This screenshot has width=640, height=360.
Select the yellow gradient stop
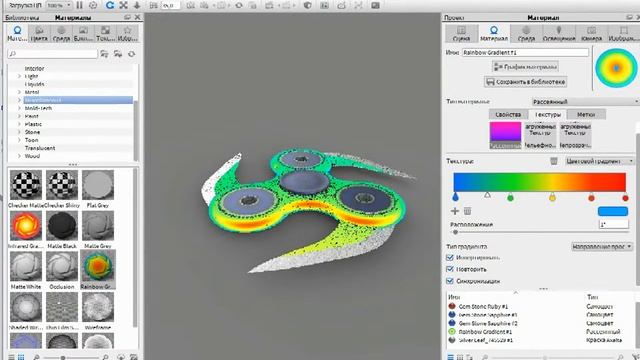pyautogui.click(x=552, y=198)
